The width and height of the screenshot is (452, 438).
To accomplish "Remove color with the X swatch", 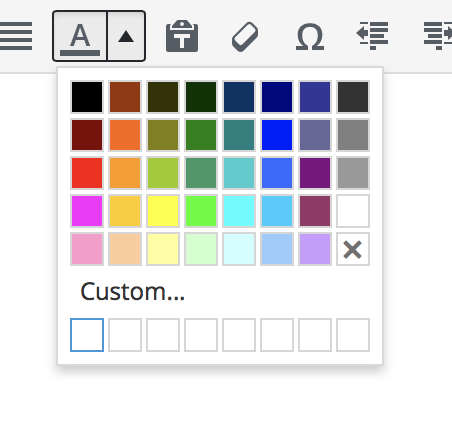I will click(353, 249).
